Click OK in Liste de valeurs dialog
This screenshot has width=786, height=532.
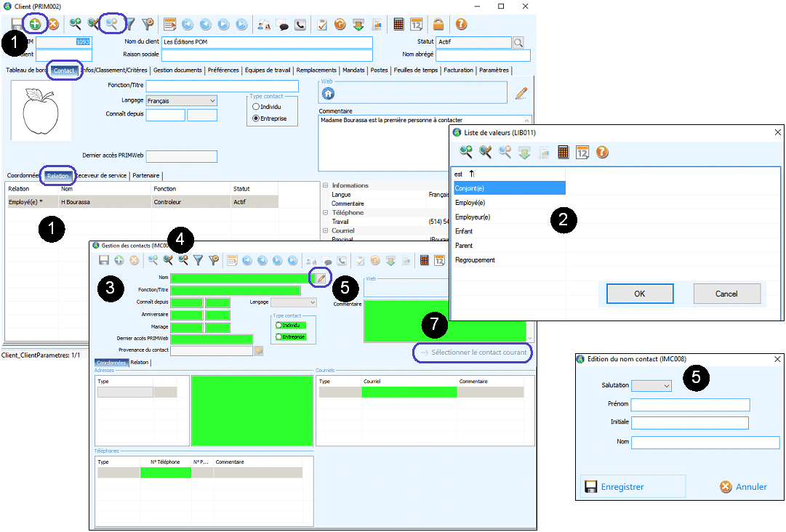(x=639, y=294)
